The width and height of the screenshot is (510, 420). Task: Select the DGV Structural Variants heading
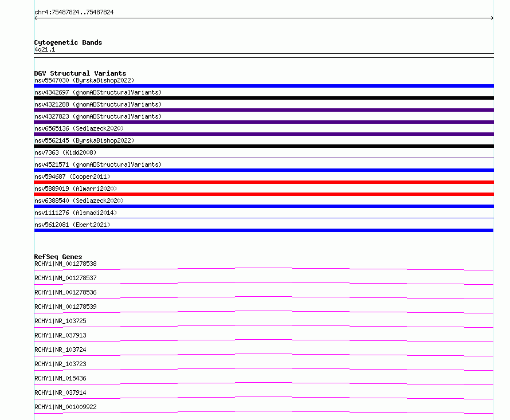[80, 73]
